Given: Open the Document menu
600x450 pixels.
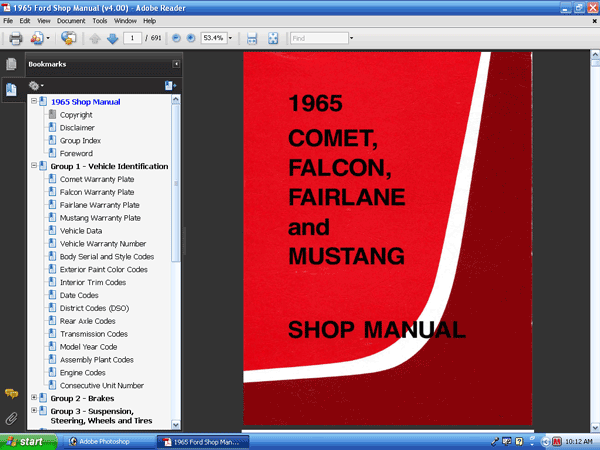Looking at the screenshot, I should pyautogui.click(x=71, y=21).
